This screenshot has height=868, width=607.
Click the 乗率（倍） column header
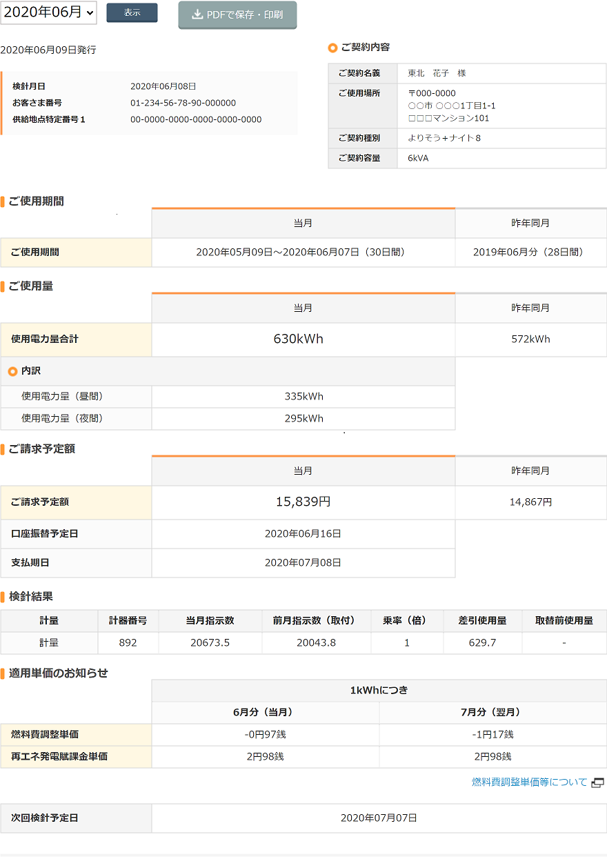tap(406, 621)
